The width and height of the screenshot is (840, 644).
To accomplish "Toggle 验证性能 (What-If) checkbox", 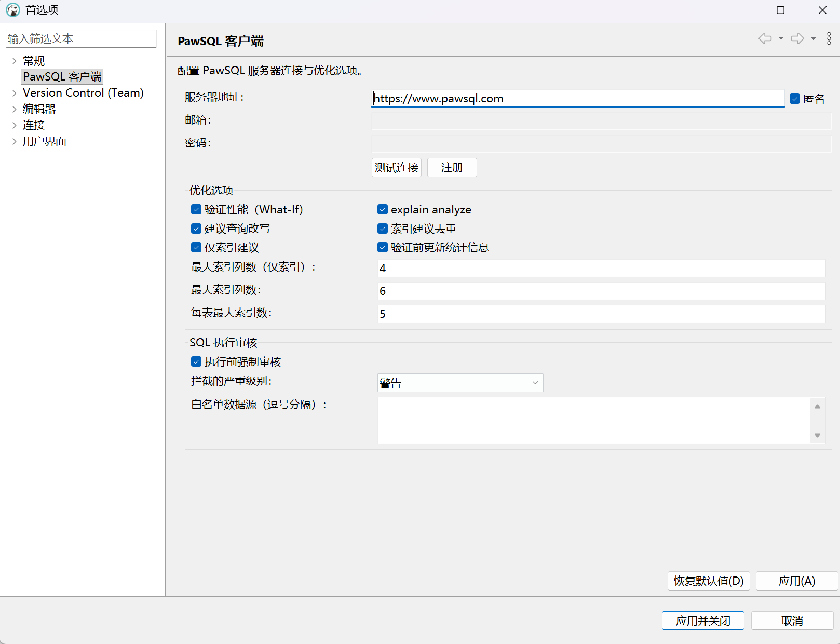I will [196, 209].
